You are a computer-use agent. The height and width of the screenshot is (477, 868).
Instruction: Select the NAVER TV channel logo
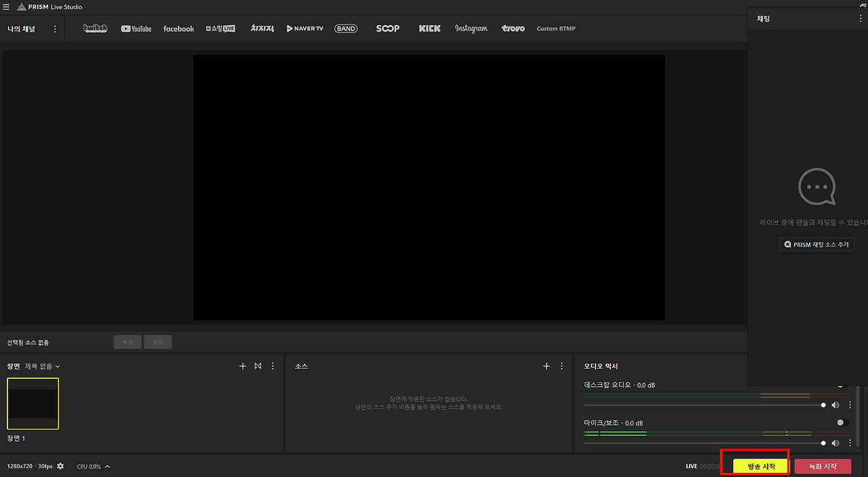coord(305,28)
